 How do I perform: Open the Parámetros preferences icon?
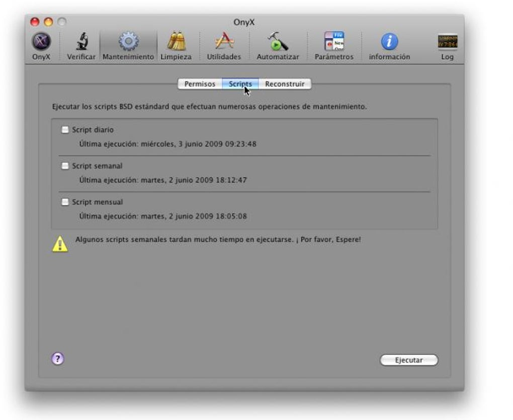point(334,41)
